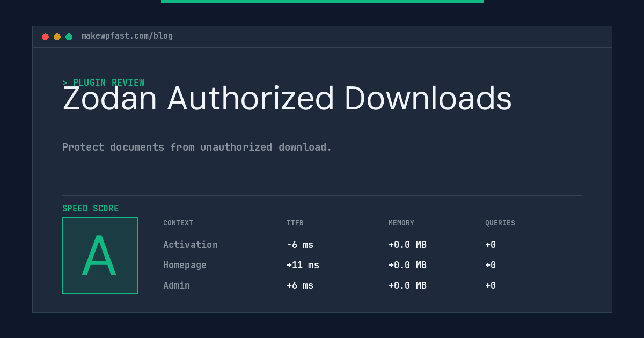Viewport: 644px width, 338px height.
Task: Click the 'MEMORY' column header
Action: (x=401, y=223)
